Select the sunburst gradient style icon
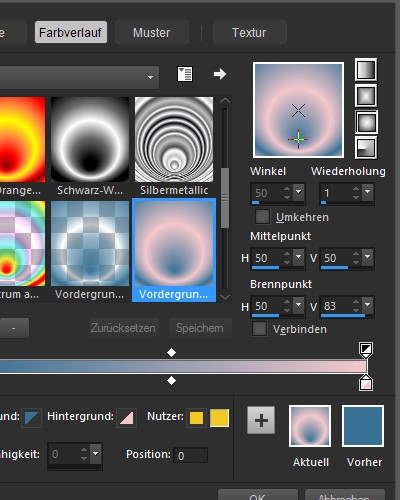 coord(366,122)
